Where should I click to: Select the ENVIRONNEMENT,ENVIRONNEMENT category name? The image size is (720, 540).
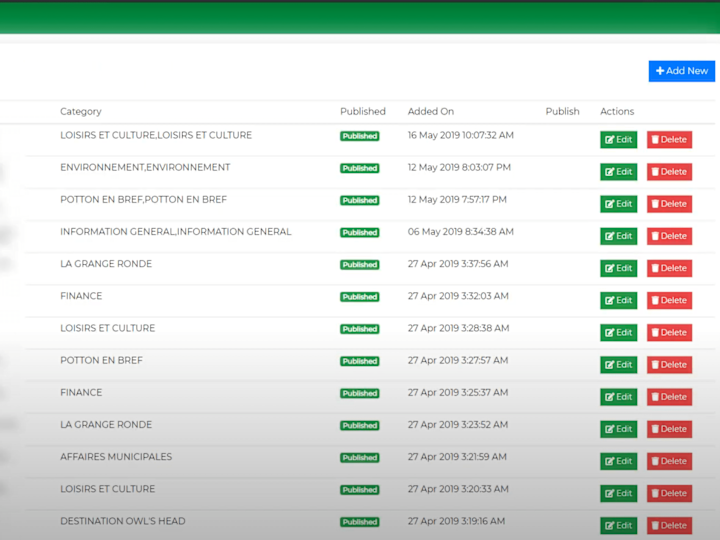pos(145,168)
